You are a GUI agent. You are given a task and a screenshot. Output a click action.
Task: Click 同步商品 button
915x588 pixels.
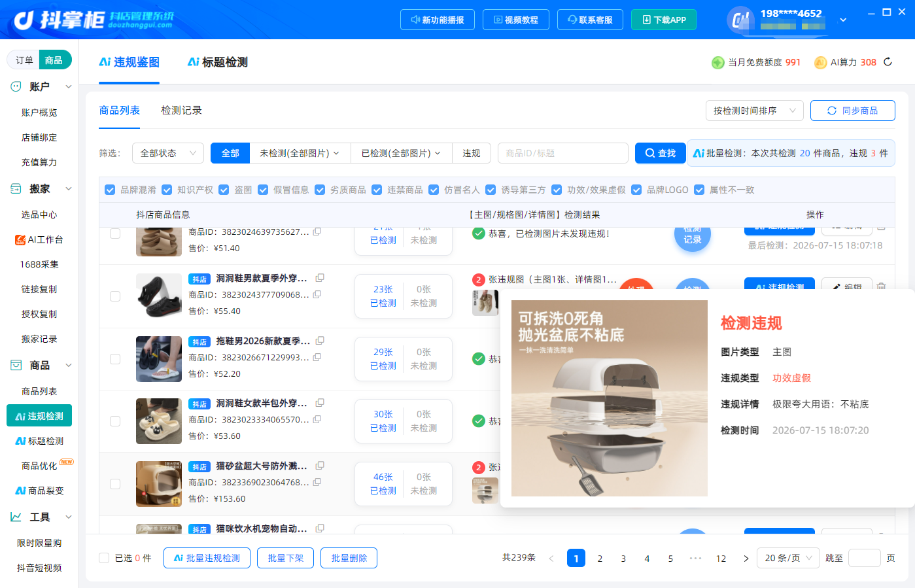click(853, 111)
